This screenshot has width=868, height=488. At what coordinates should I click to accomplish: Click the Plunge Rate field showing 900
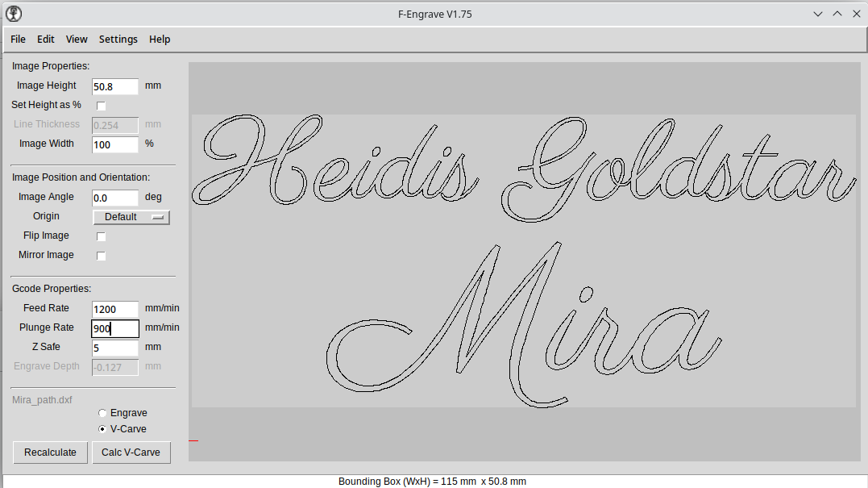(x=115, y=328)
